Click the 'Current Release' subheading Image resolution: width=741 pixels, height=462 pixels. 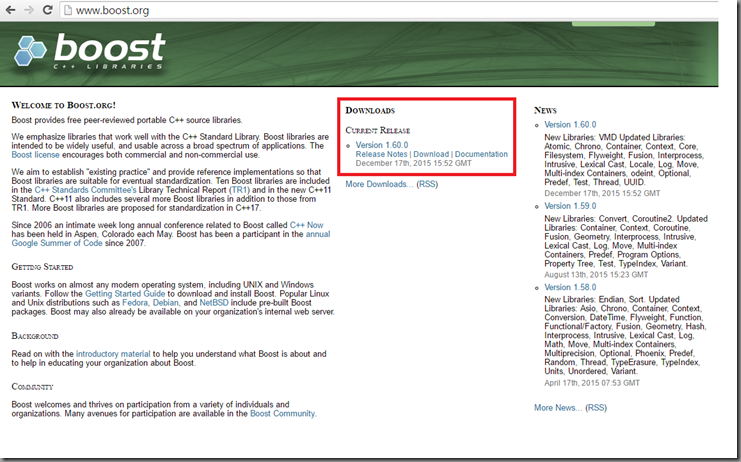click(x=378, y=130)
